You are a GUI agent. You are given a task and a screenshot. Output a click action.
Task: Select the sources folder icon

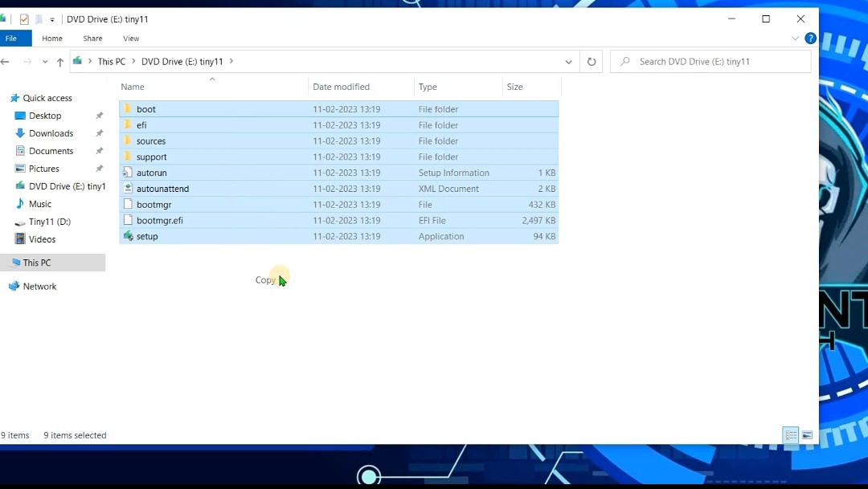pos(128,141)
